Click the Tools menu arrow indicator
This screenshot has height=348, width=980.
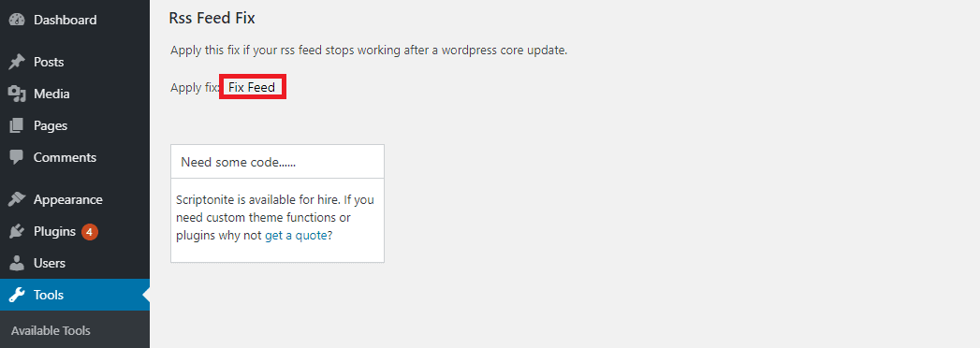click(146, 295)
